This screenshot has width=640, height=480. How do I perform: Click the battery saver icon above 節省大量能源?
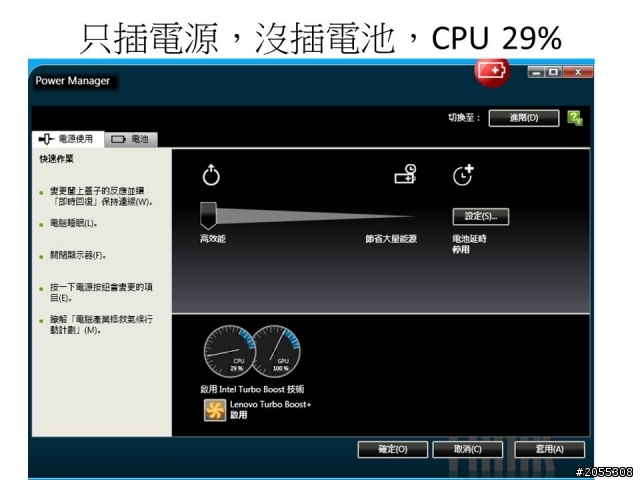(x=405, y=174)
